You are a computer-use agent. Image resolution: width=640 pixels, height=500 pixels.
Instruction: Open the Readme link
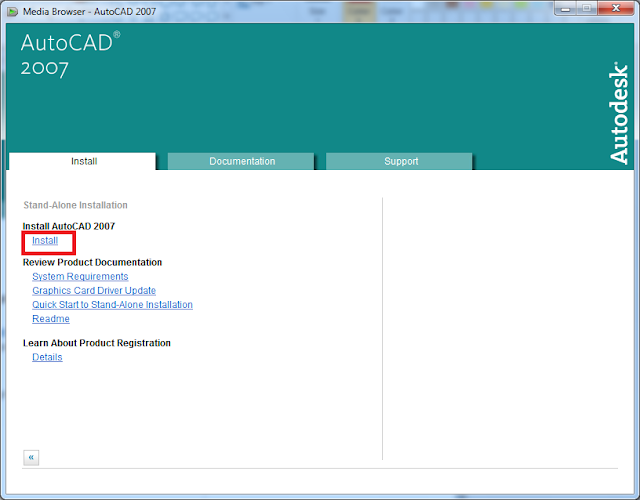click(x=51, y=319)
